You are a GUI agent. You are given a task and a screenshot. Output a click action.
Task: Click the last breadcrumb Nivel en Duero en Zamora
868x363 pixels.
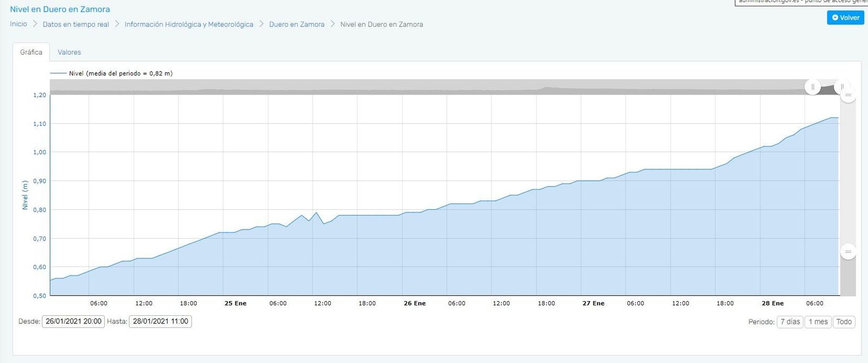381,24
